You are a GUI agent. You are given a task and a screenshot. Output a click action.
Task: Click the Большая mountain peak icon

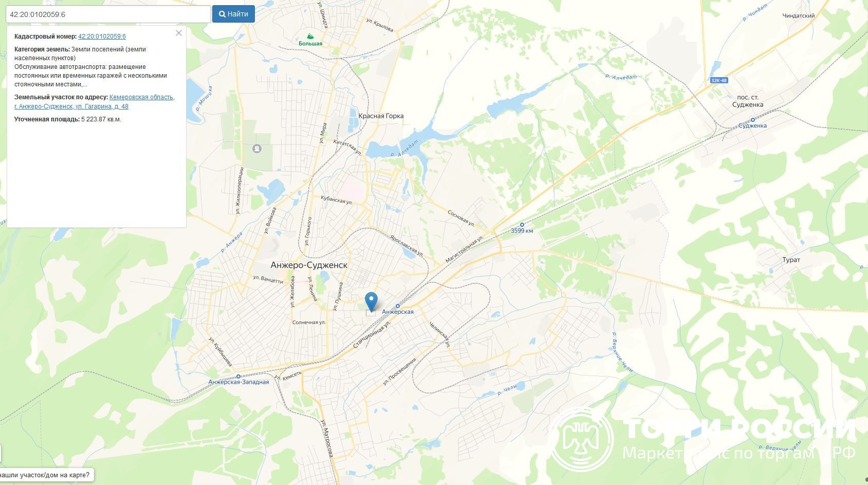(x=310, y=37)
